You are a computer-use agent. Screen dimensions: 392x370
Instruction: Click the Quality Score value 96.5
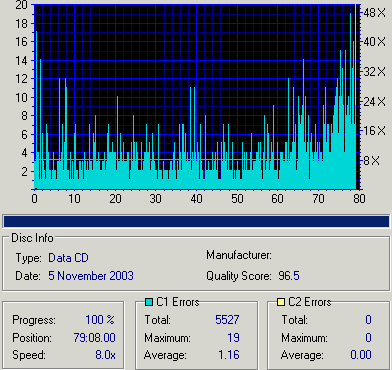click(289, 276)
